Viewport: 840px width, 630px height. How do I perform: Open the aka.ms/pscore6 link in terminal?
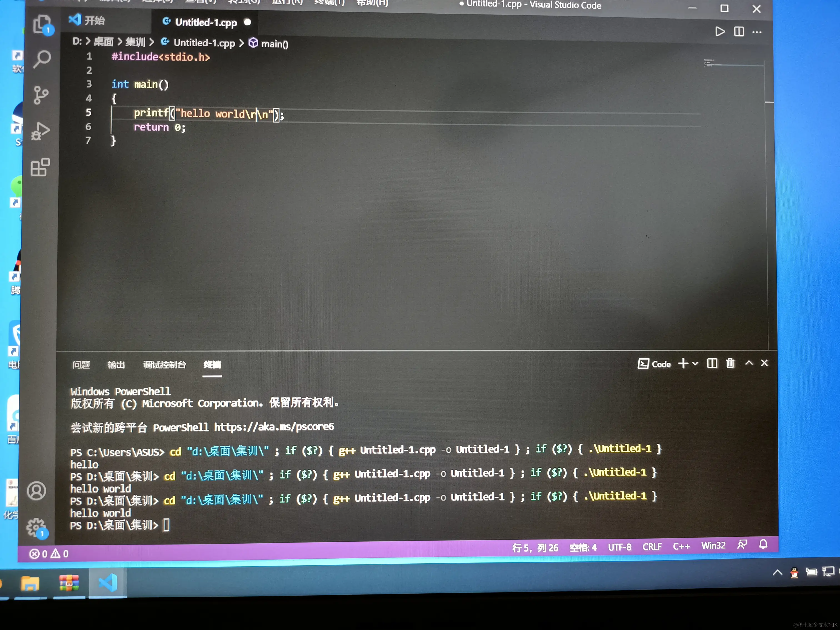click(274, 427)
